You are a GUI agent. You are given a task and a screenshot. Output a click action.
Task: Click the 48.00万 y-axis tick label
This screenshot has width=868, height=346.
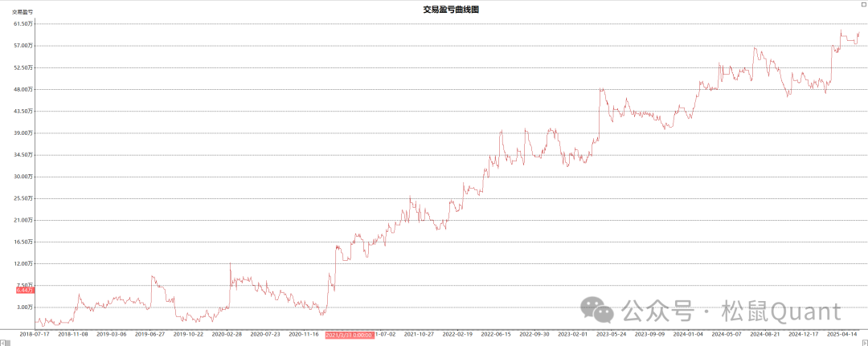pos(23,89)
